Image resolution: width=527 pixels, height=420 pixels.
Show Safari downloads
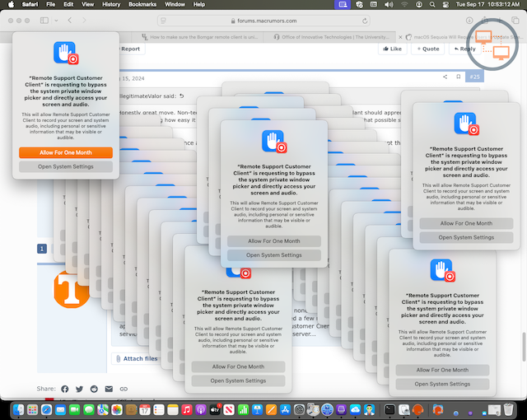469,21
